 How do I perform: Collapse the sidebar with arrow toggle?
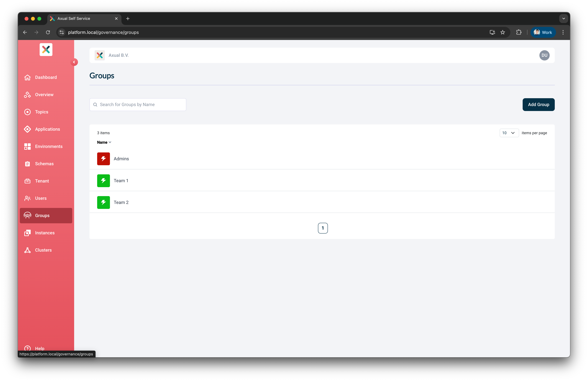click(x=74, y=62)
